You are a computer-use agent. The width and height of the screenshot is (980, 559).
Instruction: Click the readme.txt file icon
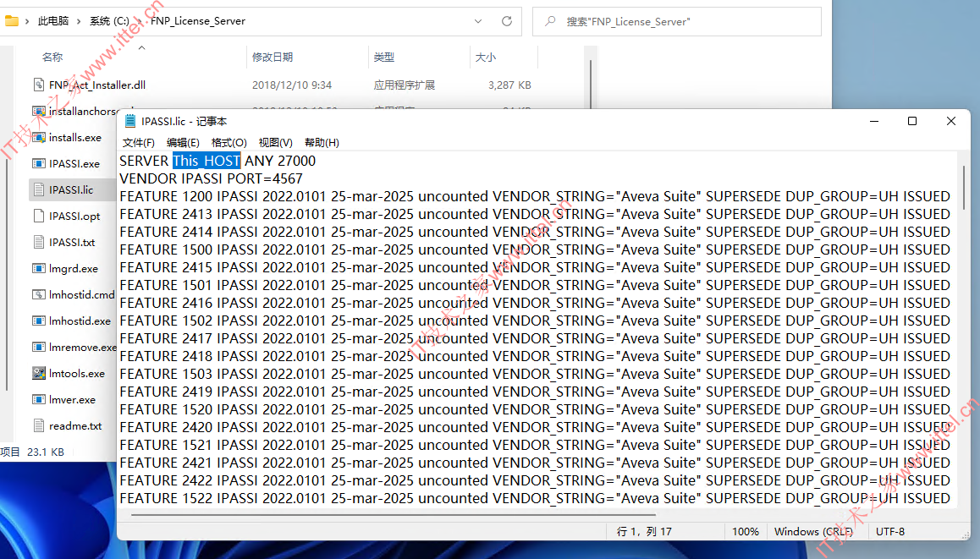(39, 426)
